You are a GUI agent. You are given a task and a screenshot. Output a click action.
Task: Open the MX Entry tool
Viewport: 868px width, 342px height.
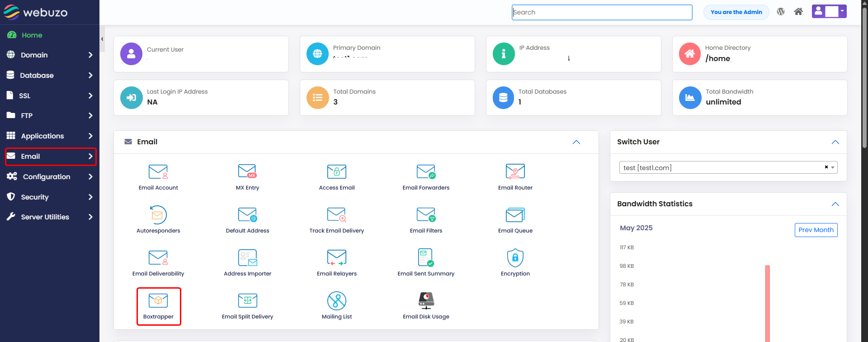tap(247, 177)
